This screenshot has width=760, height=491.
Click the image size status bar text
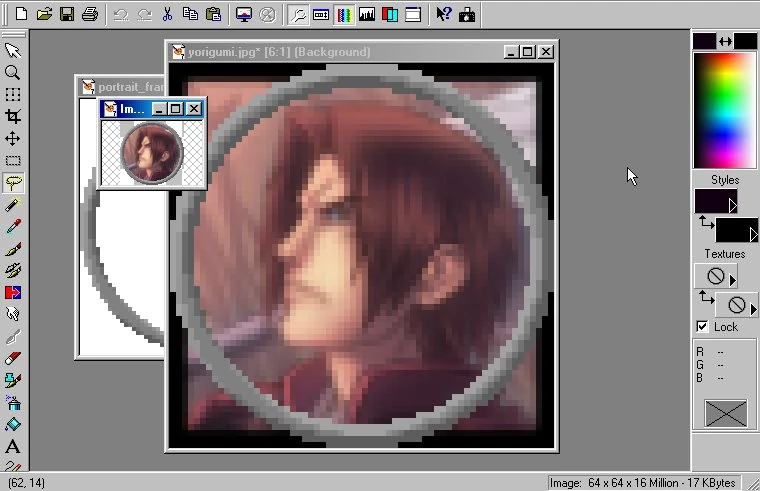point(642,483)
